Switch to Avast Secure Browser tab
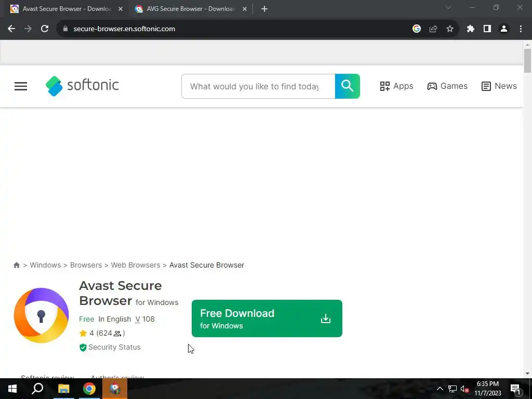The height and width of the screenshot is (399, 532). 66,9
